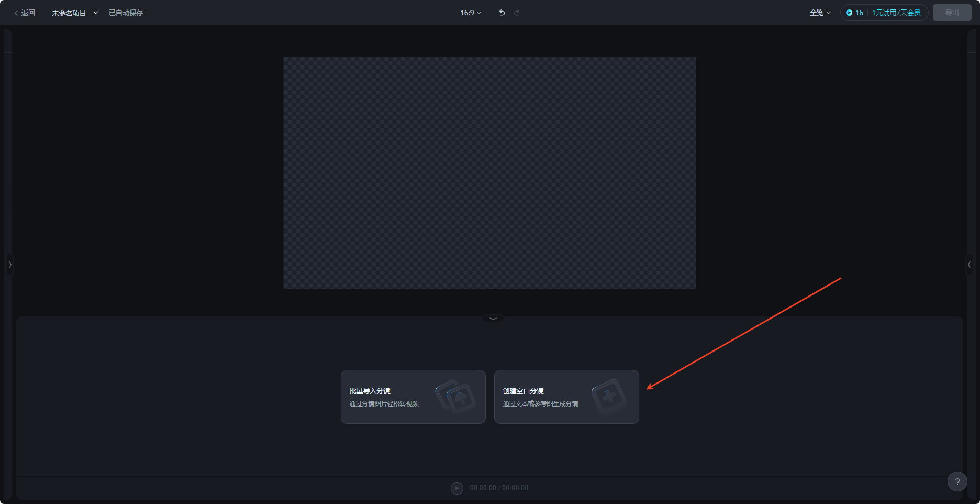The width and height of the screenshot is (980, 504).
Task: Expand the left side panel handle
Action: click(x=10, y=265)
